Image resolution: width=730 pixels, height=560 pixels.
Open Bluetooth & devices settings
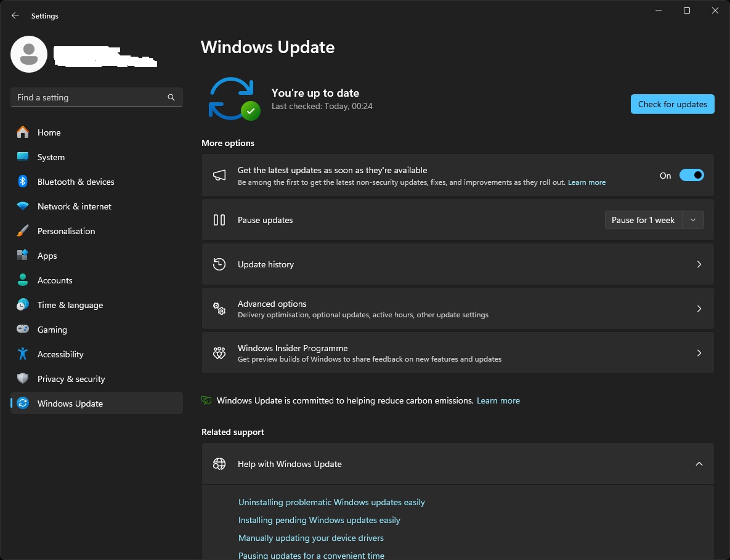point(96,182)
